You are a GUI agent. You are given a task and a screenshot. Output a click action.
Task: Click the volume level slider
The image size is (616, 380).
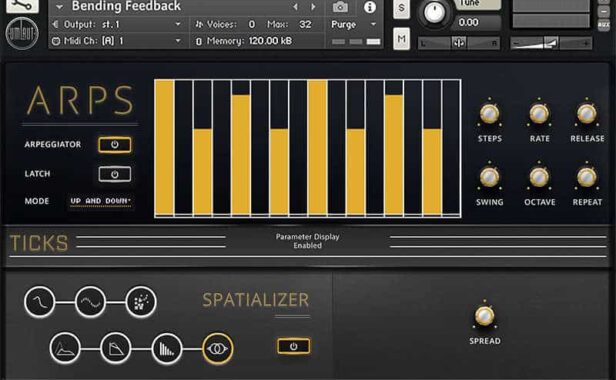(x=551, y=43)
